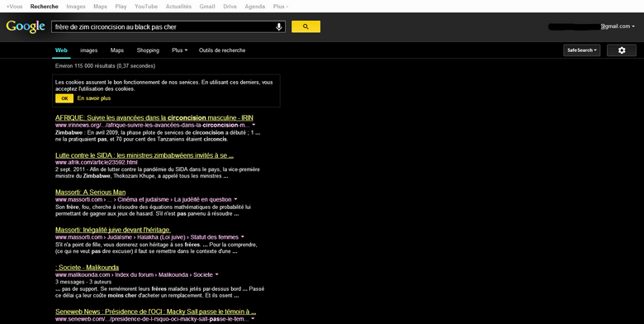Viewport: 644px width, 324px height.
Task: Expand the Plus dropdown under search tabs
Action: pos(179,50)
